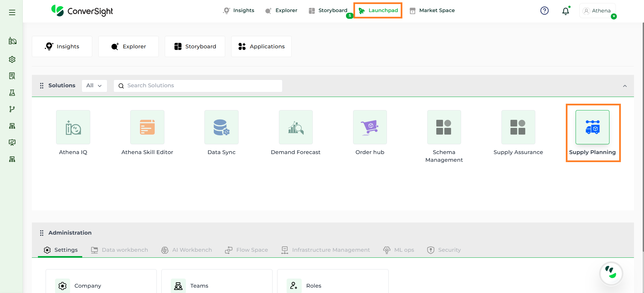Open the help question mark icon
Screen dimensions: 644x293
tap(544, 11)
